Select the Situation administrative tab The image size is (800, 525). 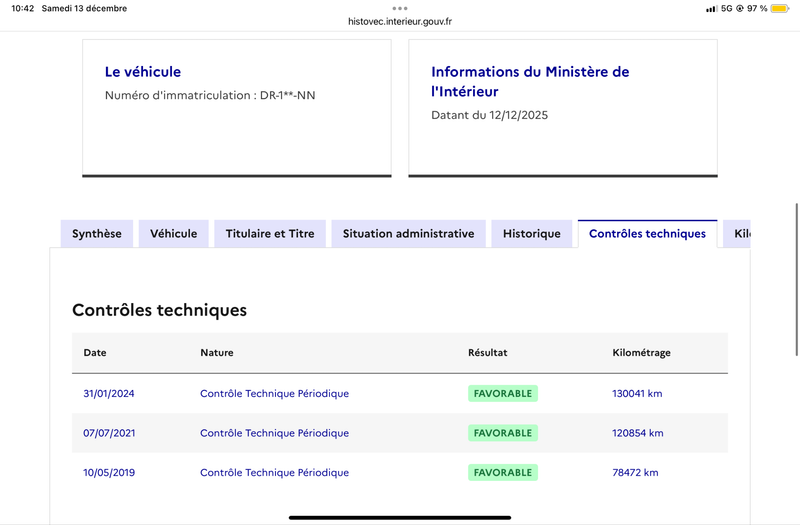tap(408, 234)
